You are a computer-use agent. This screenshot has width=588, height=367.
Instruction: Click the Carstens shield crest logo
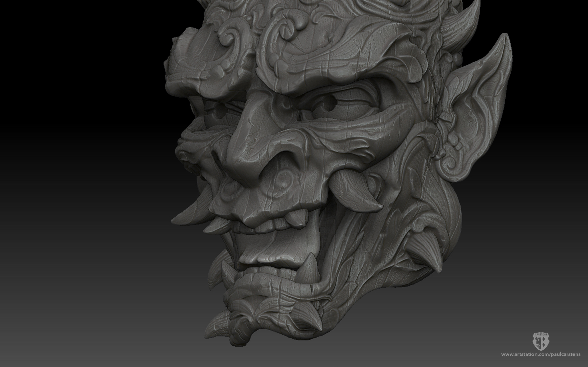coord(541,342)
